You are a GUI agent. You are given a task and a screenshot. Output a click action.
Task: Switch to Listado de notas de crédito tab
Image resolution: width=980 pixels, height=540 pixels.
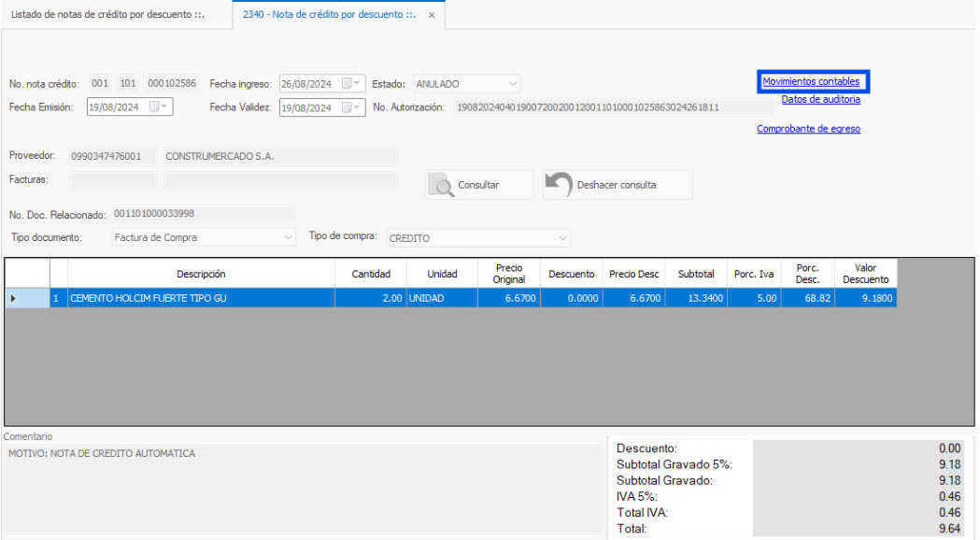point(107,16)
